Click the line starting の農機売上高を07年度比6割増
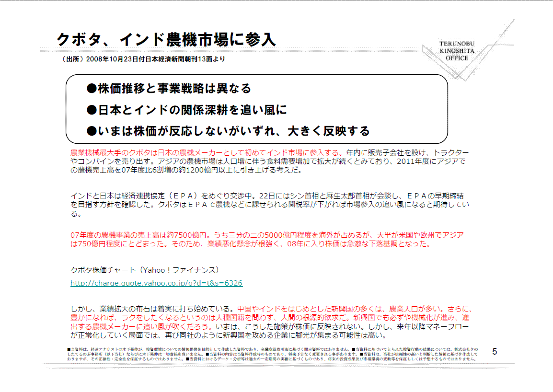The image size is (553, 392). 186,170
